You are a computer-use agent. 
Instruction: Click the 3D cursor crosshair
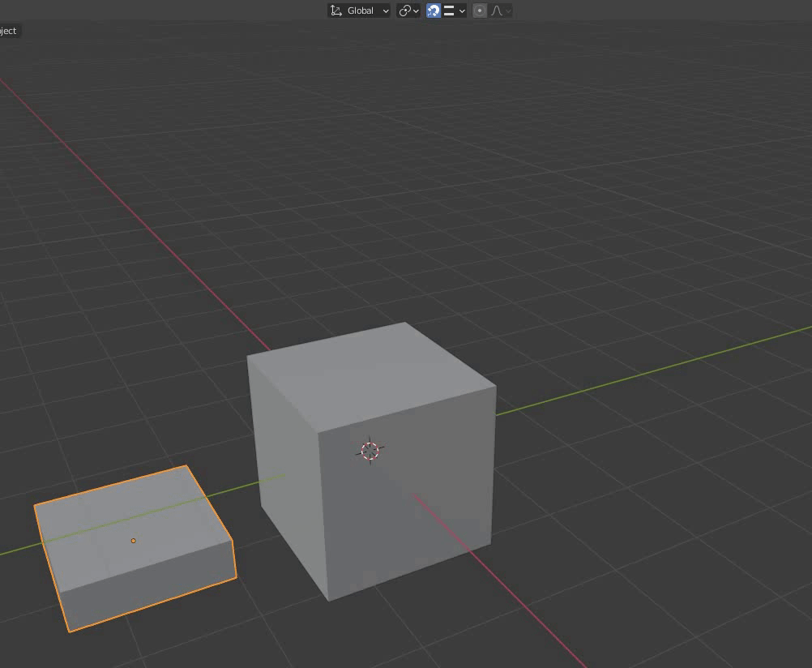(370, 451)
